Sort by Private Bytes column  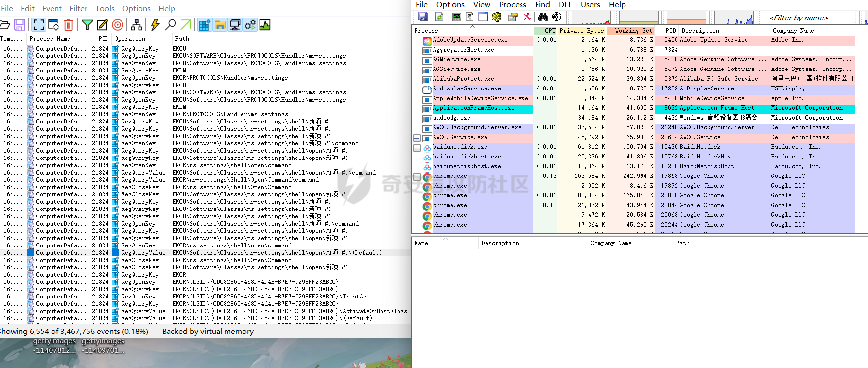coord(582,31)
